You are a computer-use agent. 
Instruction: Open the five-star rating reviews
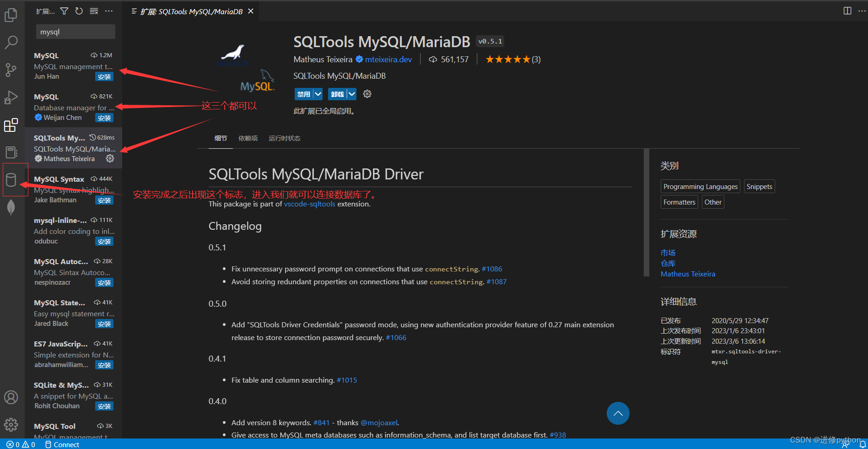point(513,60)
